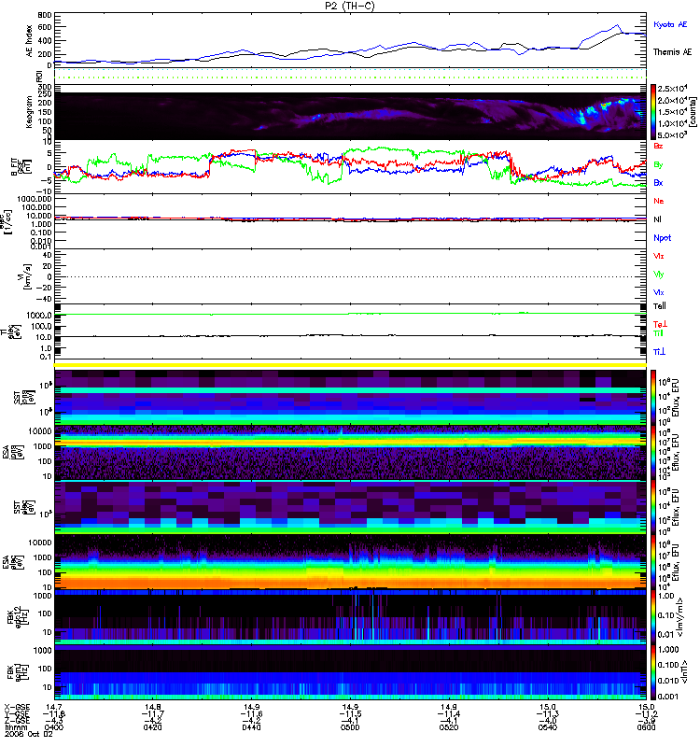Click the Keogram y-axis label
The height and width of the screenshot is (747, 700).
29,112
